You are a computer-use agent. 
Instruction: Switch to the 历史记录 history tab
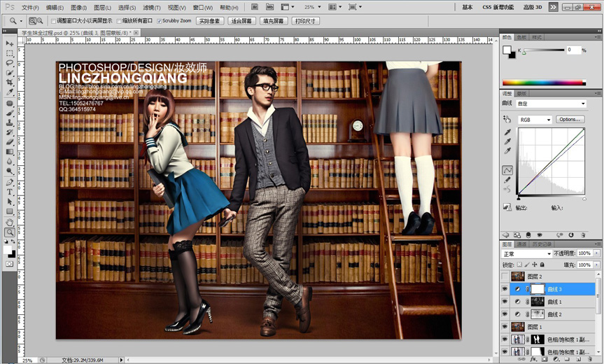pos(542,244)
